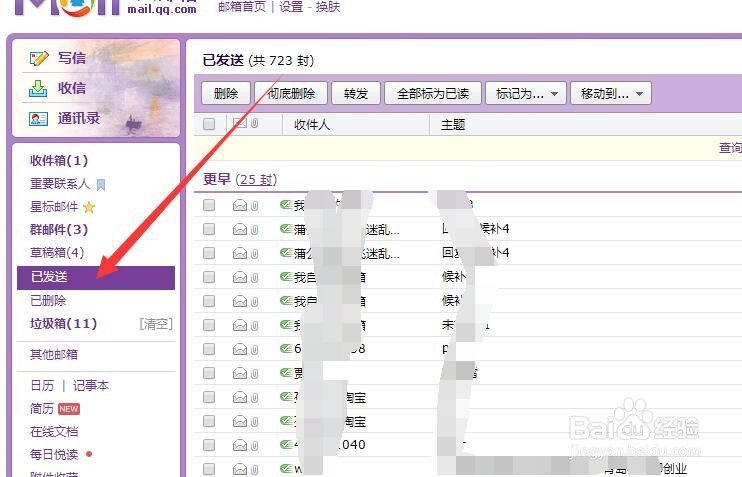Click 写信 to compose mail

72,58
